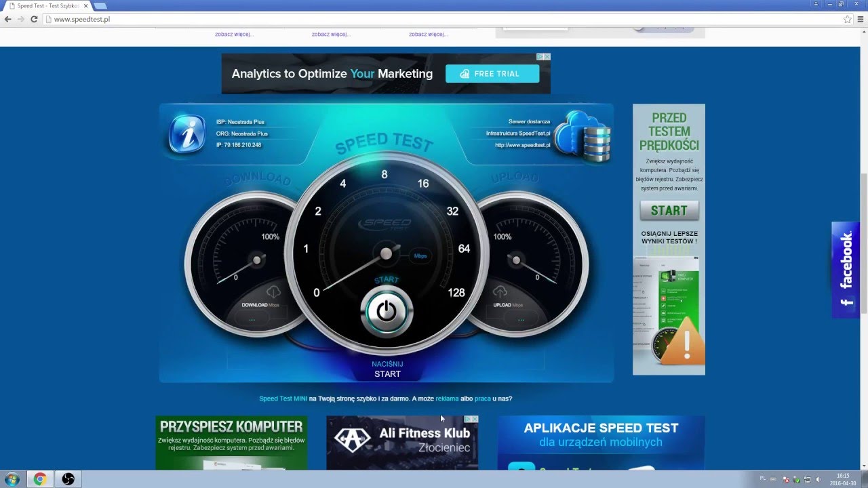Select the Speed Test - Test Szybko tab

[x=46, y=5]
